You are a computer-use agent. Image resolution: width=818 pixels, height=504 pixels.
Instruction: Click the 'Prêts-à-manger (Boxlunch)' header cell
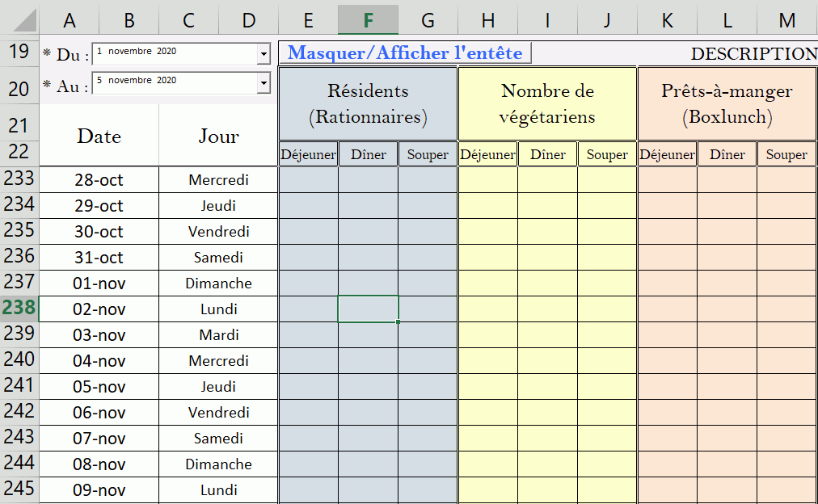point(727,103)
